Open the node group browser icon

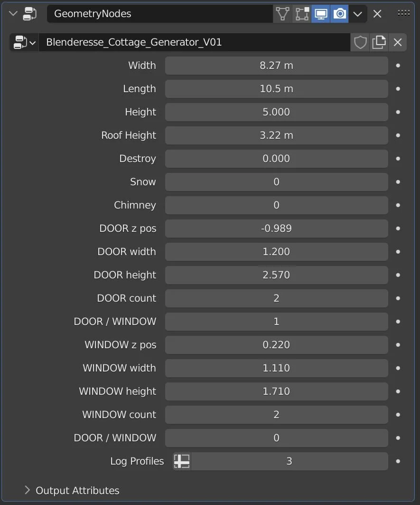pyautogui.click(x=24, y=42)
